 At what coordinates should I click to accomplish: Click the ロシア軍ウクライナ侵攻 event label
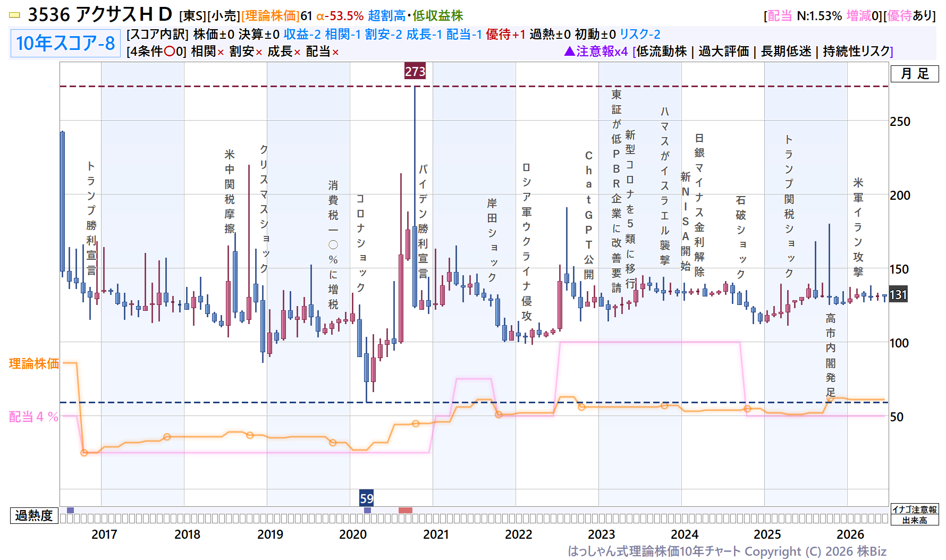coord(527,242)
